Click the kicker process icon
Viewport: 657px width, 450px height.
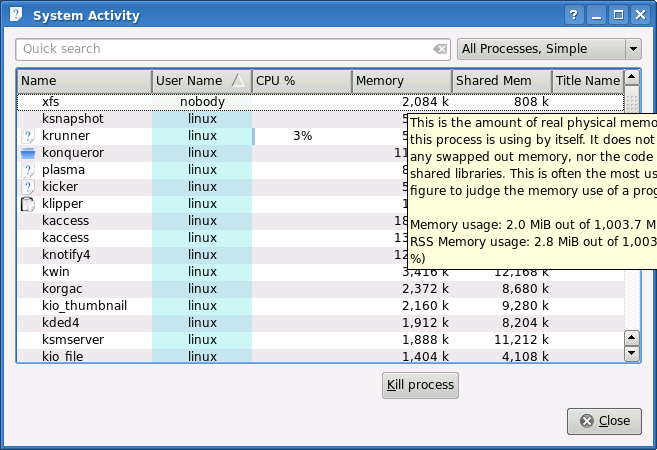(x=28, y=187)
